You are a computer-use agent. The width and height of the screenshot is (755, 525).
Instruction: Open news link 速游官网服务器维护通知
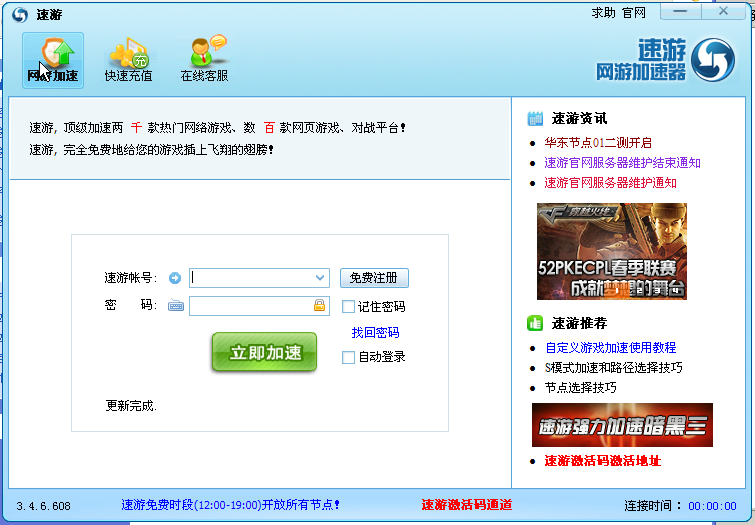point(610,183)
